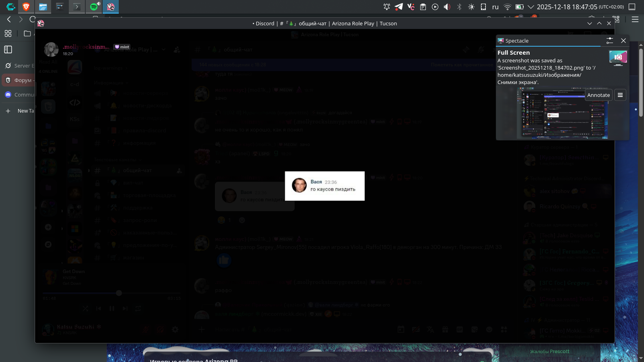Dismiss the Spectacle notification with its close icon
This screenshot has height=362, width=644.
623,41
